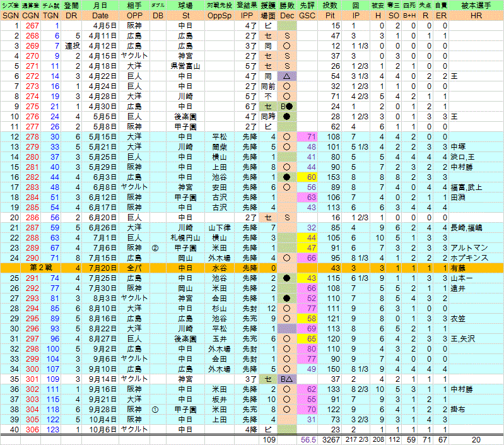Select the 連投 cell in DR column
This screenshot has width=504, height=445.
point(73,46)
